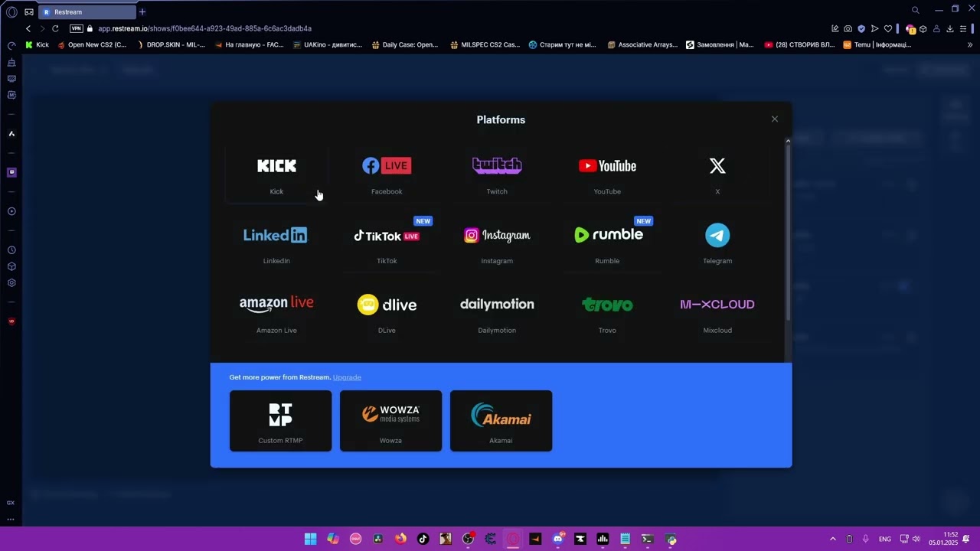980x551 pixels.
Task: Open the Associative Arrays bookmark
Action: (642, 45)
